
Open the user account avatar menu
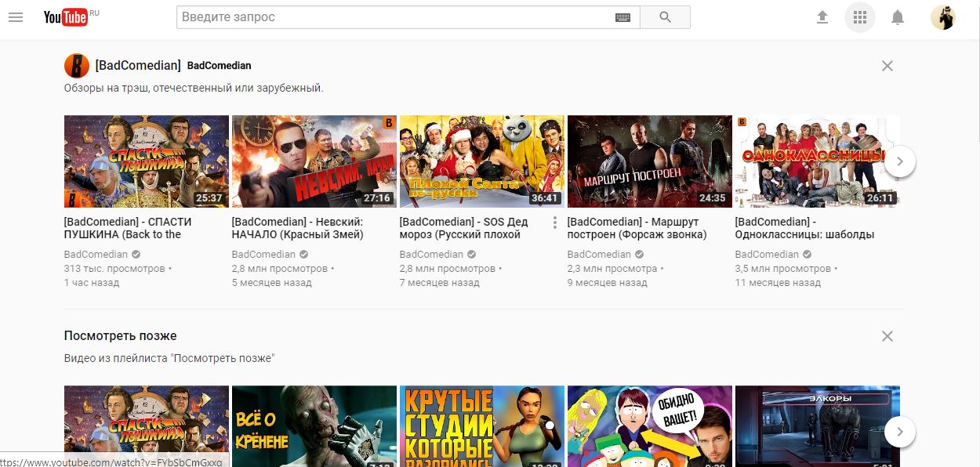(943, 17)
